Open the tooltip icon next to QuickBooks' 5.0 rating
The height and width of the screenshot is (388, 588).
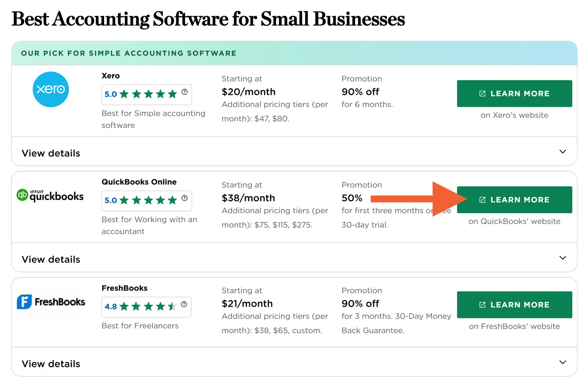click(184, 198)
